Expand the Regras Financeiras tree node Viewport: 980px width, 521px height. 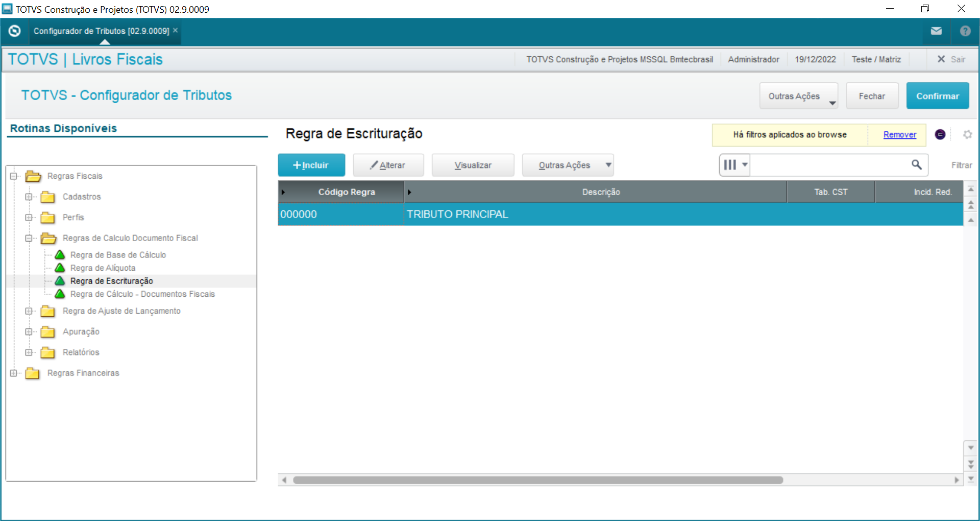pos(13,373)
